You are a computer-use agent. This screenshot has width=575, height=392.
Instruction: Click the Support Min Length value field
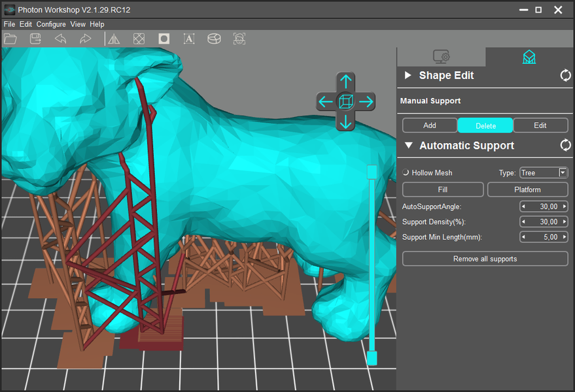[544, 237]
